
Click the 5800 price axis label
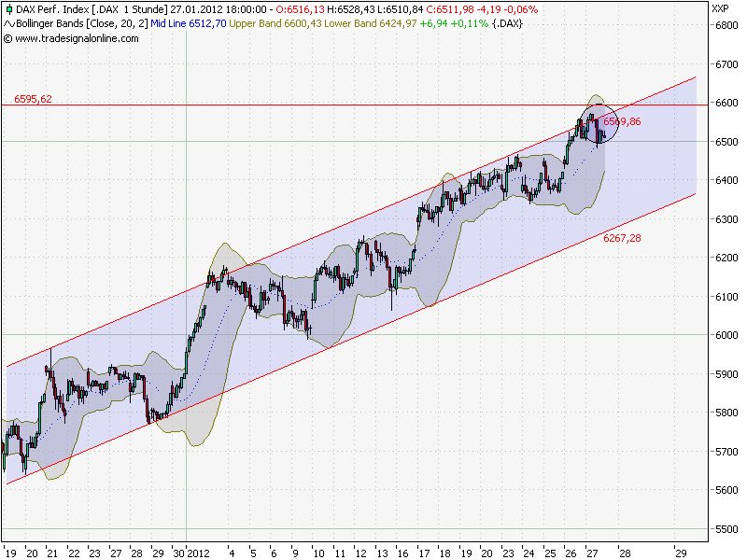(x=726, y=413)
